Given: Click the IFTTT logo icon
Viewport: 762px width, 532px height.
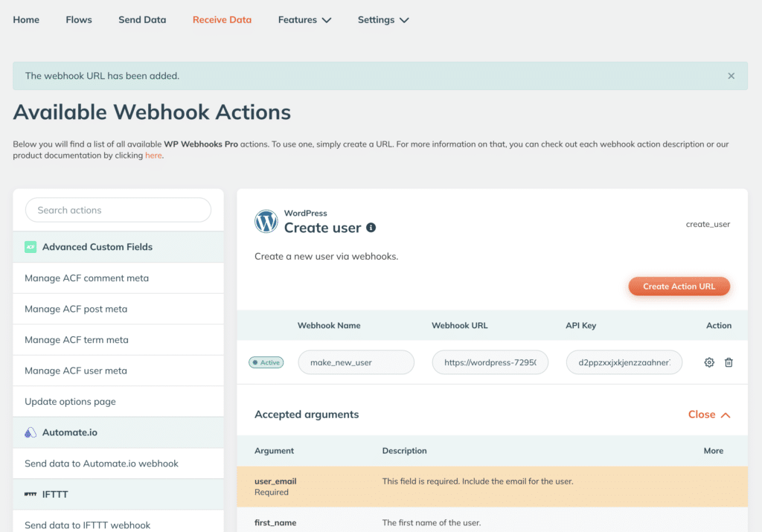Looking at the screenshot, I should point(31,494).
